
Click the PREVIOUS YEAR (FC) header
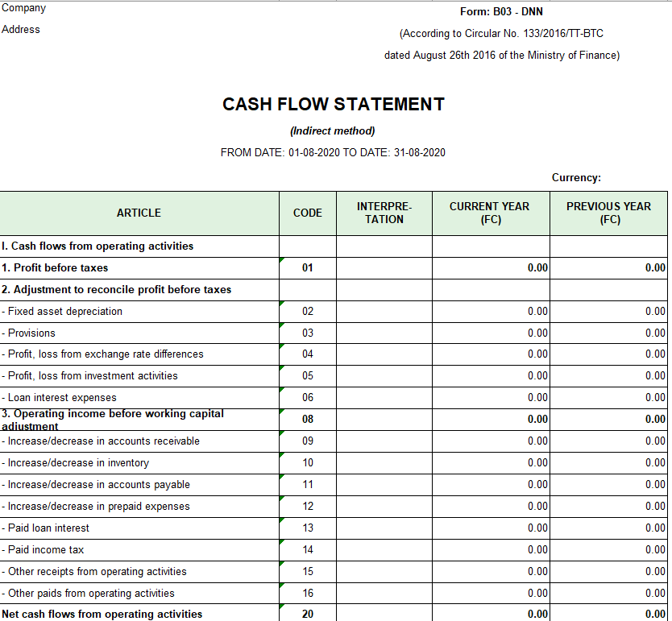(608, 213)
